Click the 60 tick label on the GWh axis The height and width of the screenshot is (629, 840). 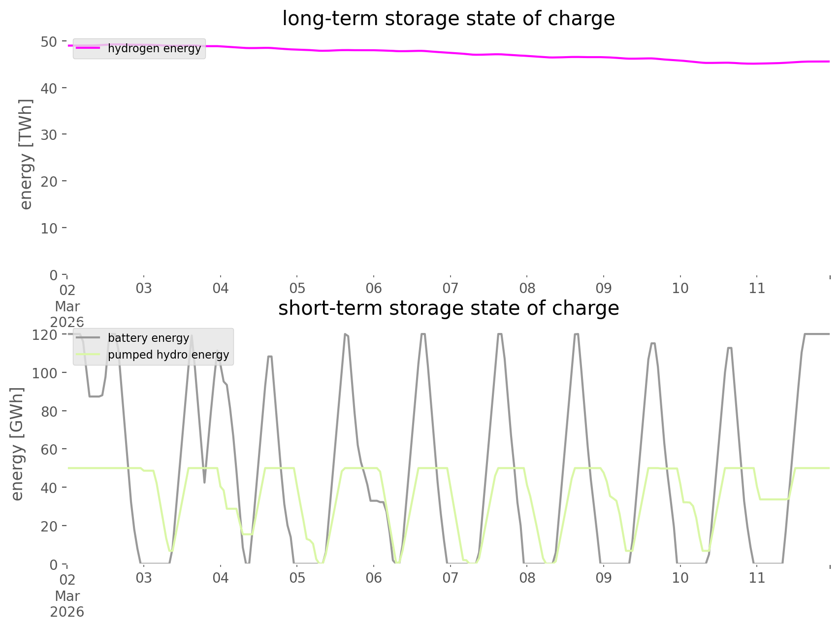[49, 449]
